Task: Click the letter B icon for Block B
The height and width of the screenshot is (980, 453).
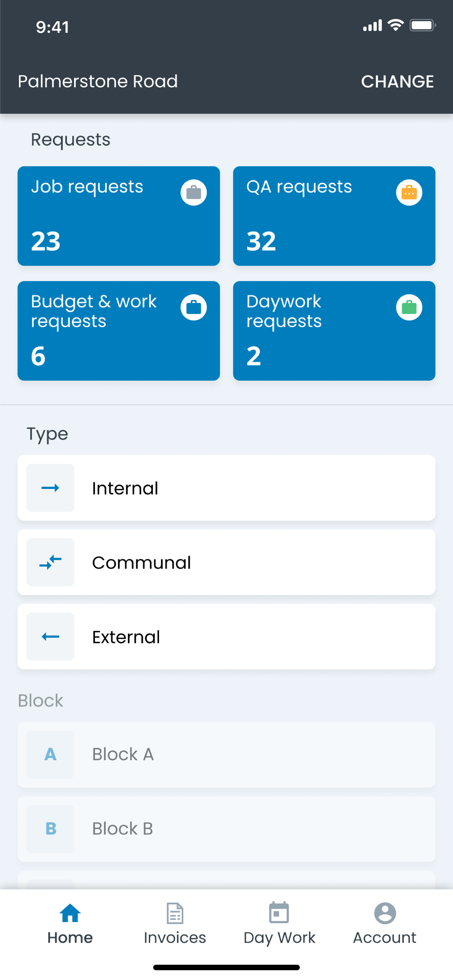Action: pos(50,829)
